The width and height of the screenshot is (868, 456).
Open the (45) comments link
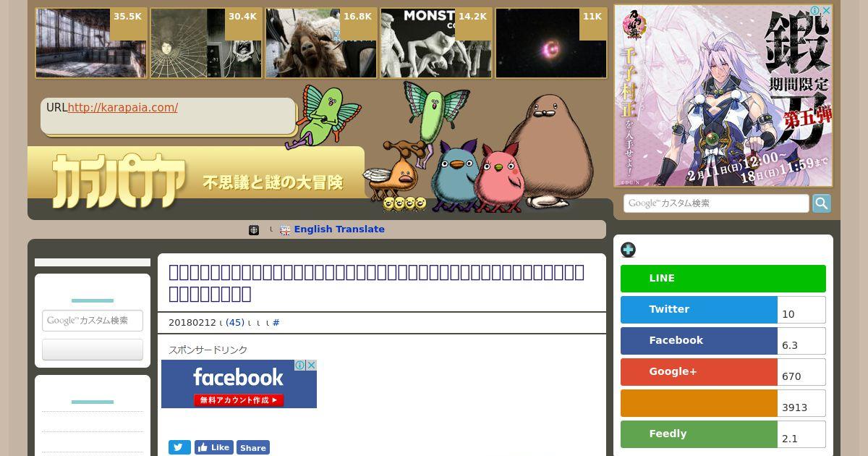click(x=235, y=323)
